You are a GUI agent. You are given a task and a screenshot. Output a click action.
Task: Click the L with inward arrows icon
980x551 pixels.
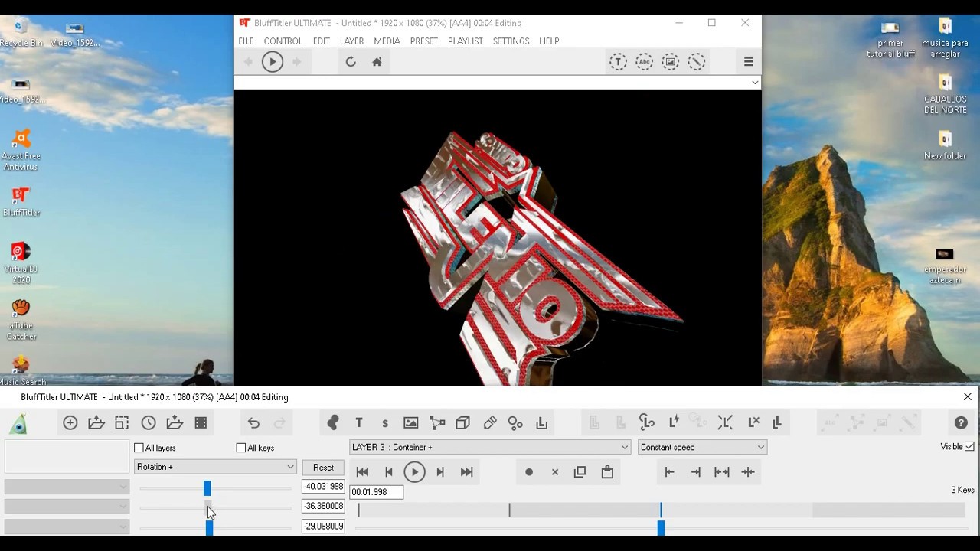tap(725, 422)
